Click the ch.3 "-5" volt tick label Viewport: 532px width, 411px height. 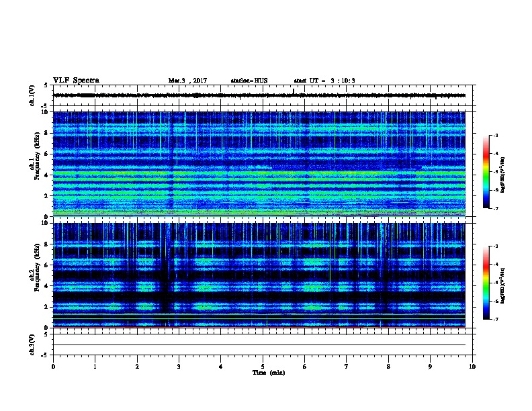pyautogui.click(x=44, y=355)
